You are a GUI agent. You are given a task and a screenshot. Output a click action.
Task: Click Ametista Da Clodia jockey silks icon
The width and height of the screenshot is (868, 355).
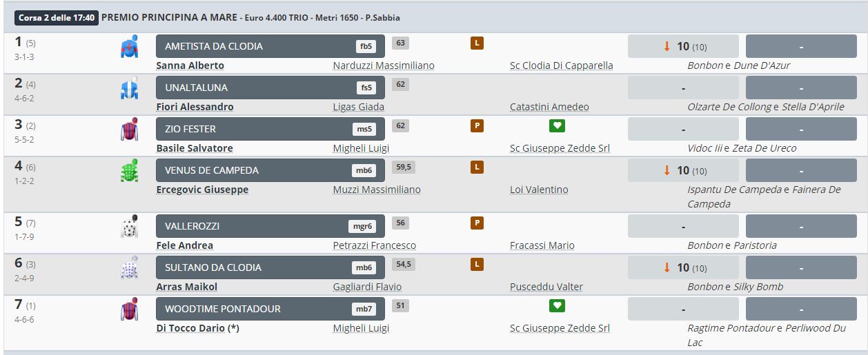point(129,47)
